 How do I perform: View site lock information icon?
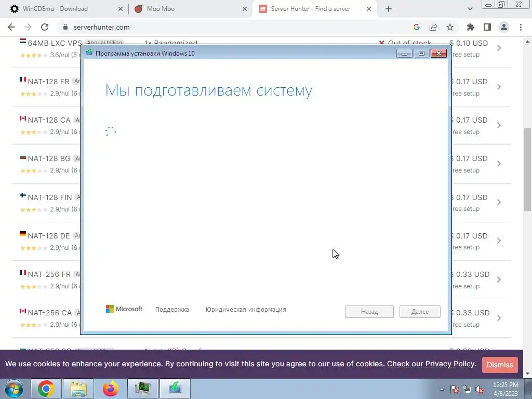tap(65, 27)
